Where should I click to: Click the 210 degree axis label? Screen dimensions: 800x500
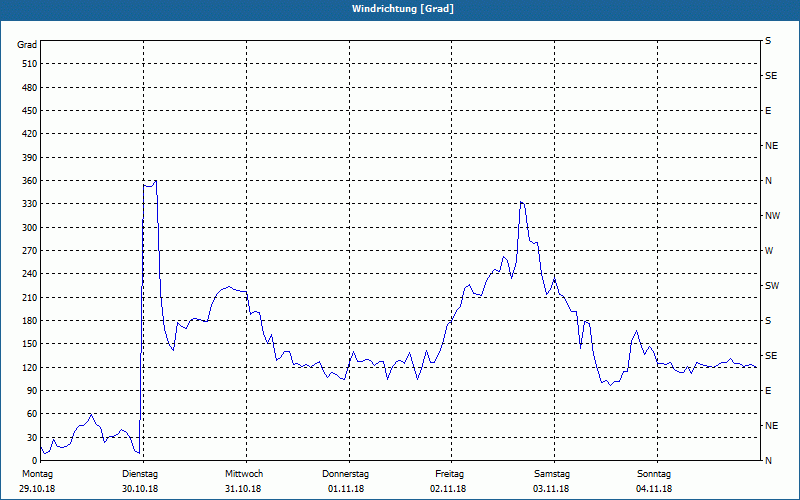[30, 297]
